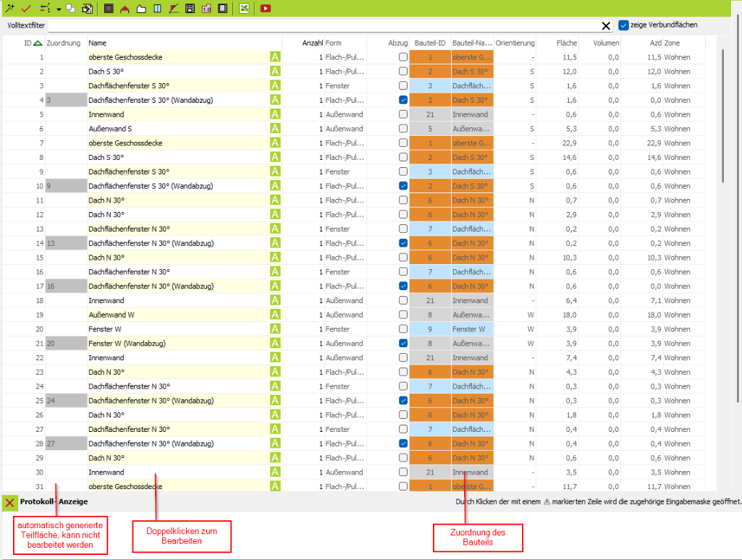Click the red checkmark toolbar icon
Viewport: 742px width, 560px height.
pos(26,9)
